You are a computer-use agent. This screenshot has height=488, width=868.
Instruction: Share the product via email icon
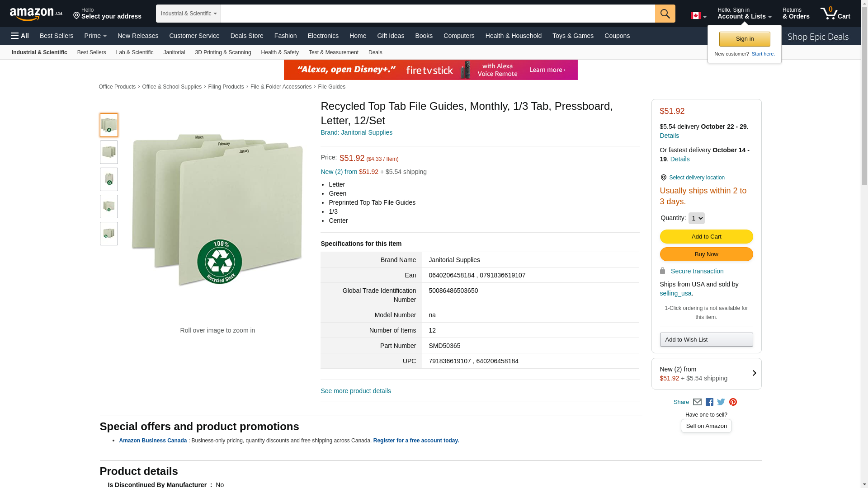(x=697, y=402)
